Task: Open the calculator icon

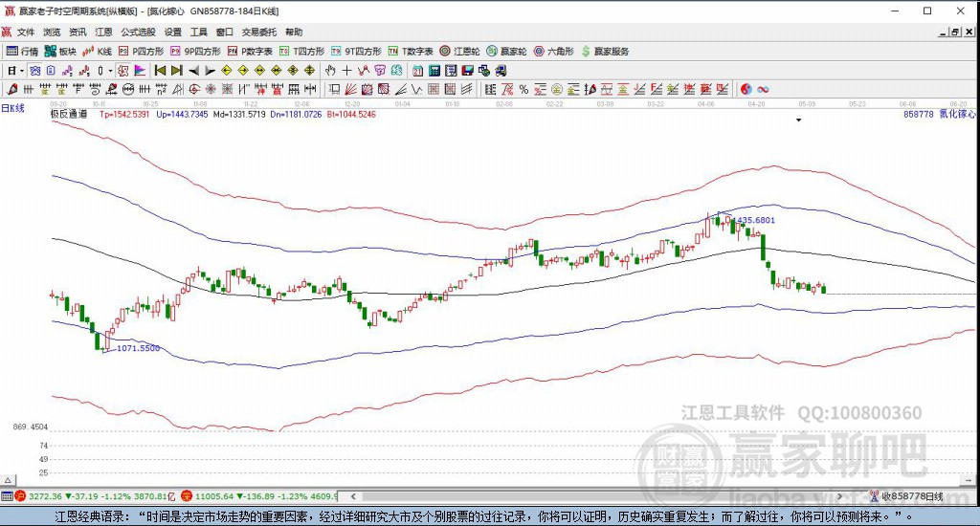Action: point(434,71)
